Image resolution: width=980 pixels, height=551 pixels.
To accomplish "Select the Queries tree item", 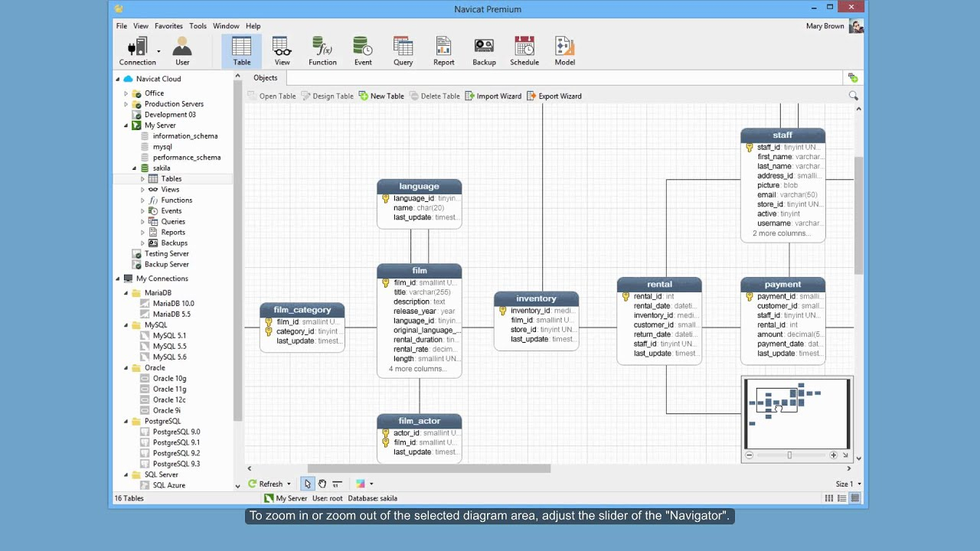I will coord(173,222).
